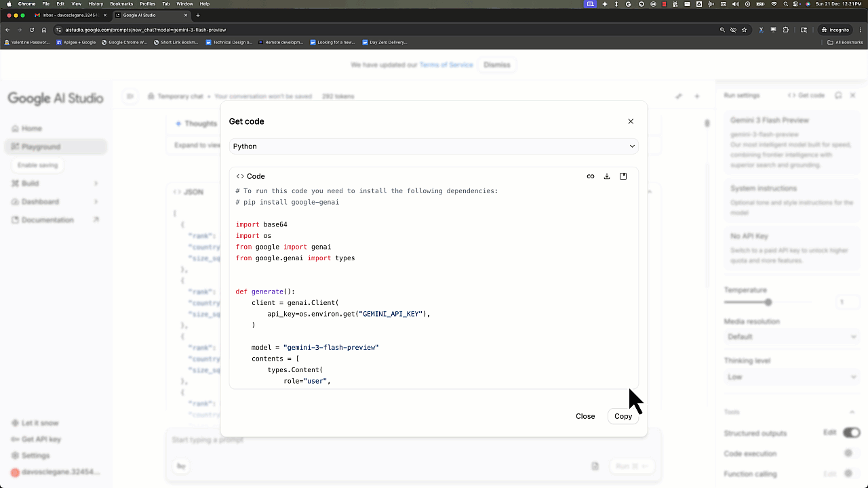Open macOS Spotlight search icon
This screenshot has height=488, width=868.
click(785, 4)
